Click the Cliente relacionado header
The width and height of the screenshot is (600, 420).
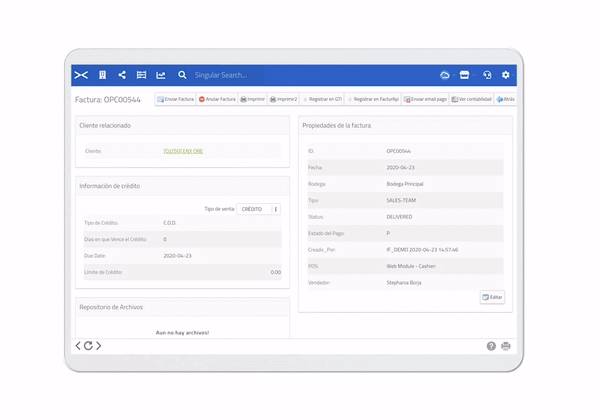pyautogui.click(x=105, y=125)
